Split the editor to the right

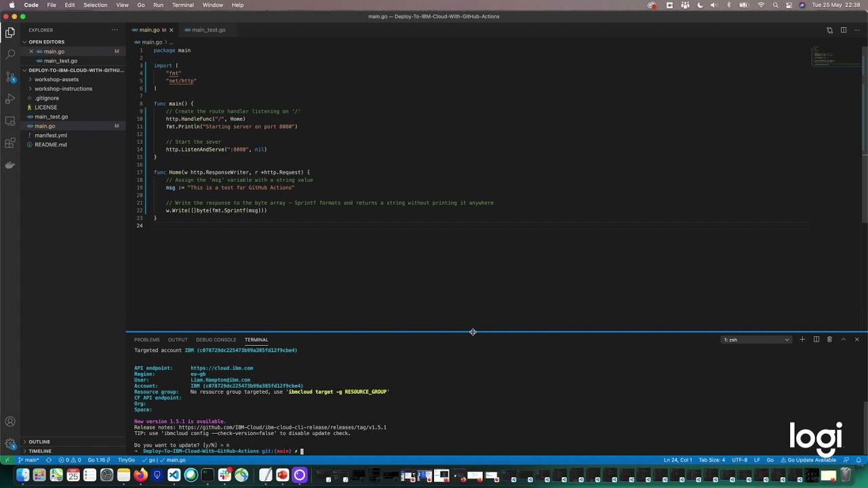pos(843,30)
